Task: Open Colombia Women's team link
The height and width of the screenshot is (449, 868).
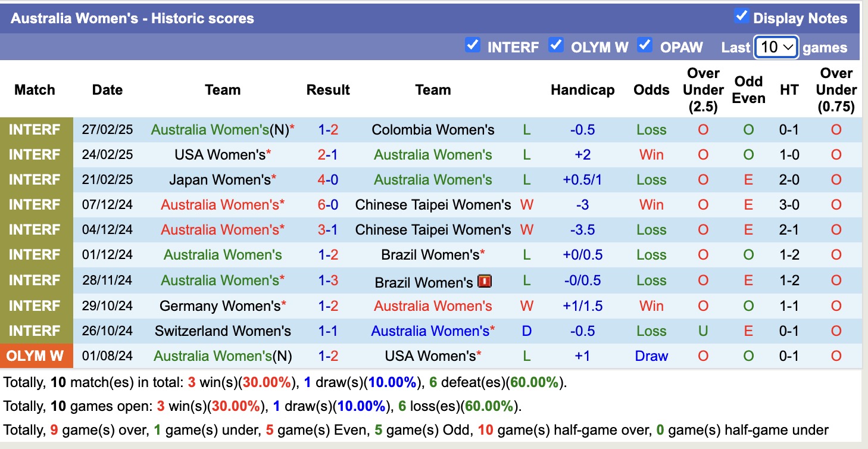Action: (x=433, y=130)
